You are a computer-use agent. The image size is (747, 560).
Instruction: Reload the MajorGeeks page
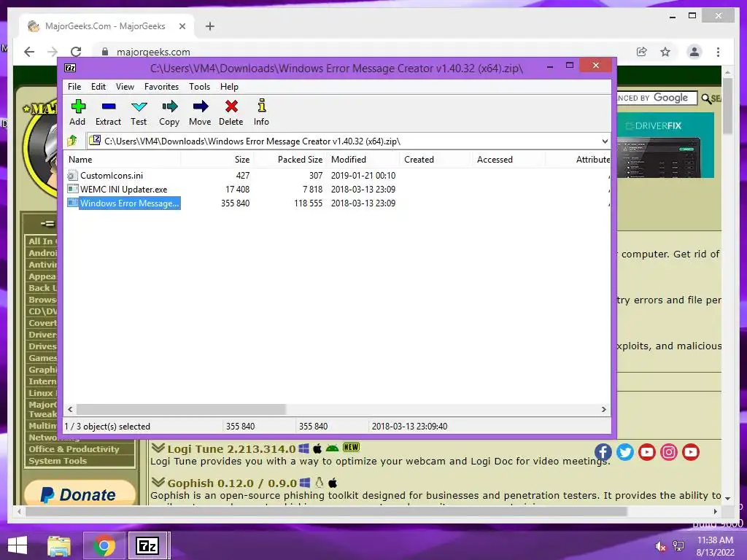pos(76,52)
